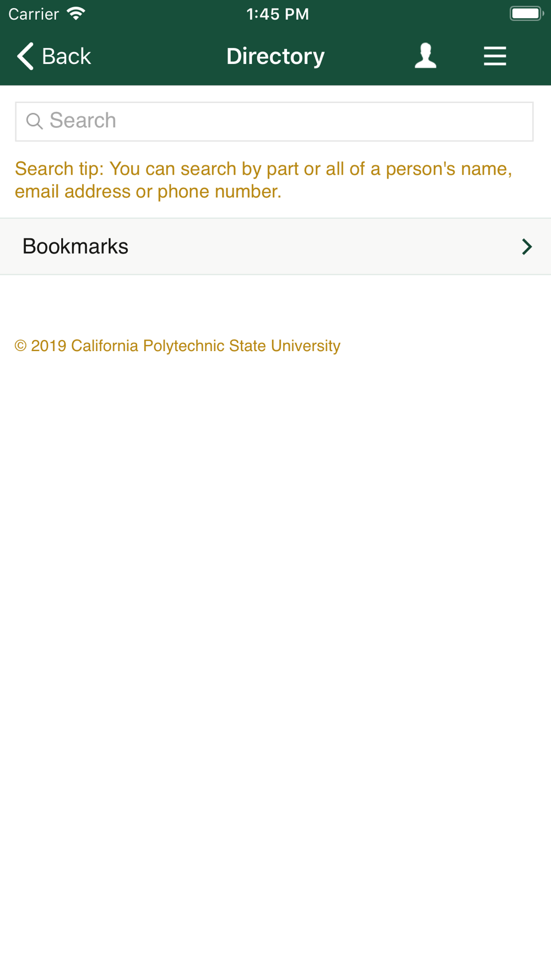Tap the email address or phone number tip line
Screen dimensions: 551x980
(x=148, y=191)
